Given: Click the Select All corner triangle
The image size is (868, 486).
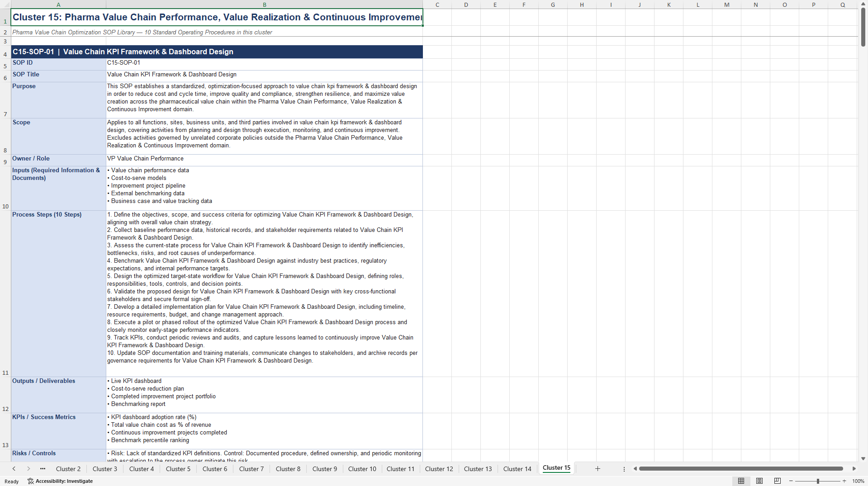Looking at the screenshot, I should tap(5, 5).
